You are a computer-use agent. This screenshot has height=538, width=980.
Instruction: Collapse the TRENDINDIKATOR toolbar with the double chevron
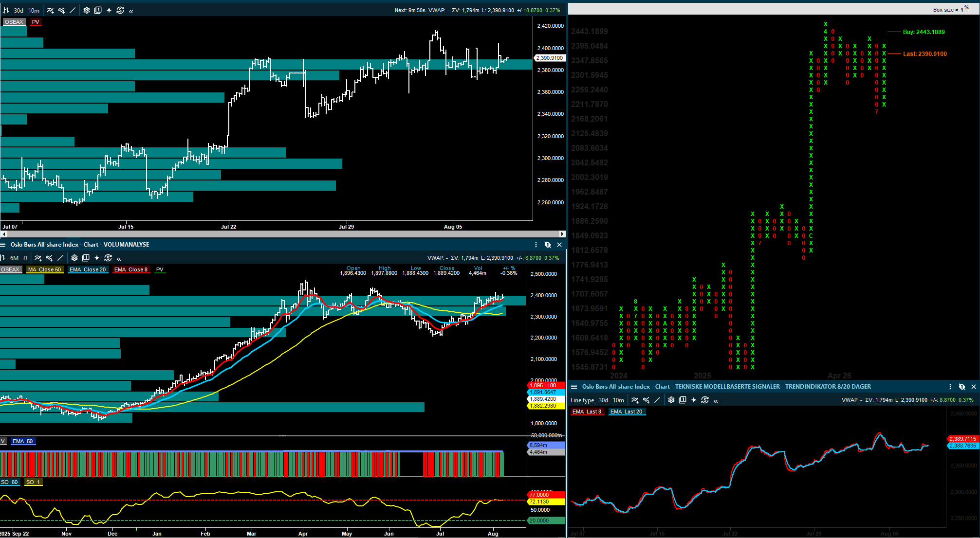(716, 400)
